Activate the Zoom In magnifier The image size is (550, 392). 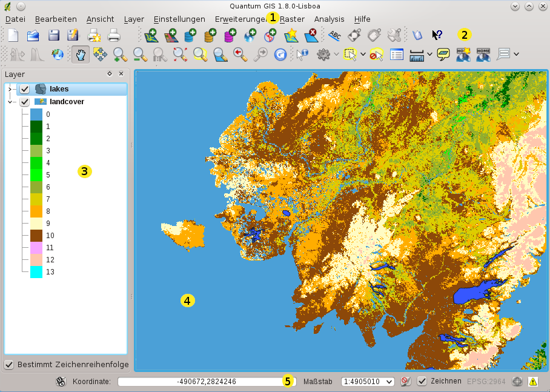coord(120,55)
